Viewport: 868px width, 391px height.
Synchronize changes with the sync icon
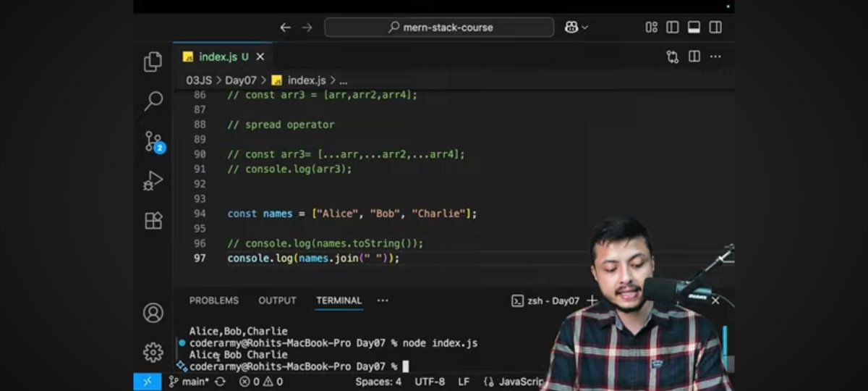pos(220,382)
